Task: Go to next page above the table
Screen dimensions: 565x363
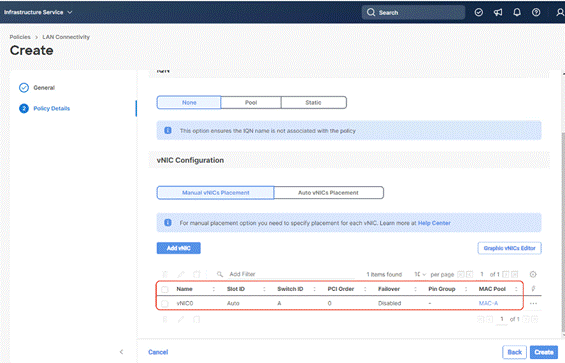Action: pyautogui.click(x=506, y=274)
